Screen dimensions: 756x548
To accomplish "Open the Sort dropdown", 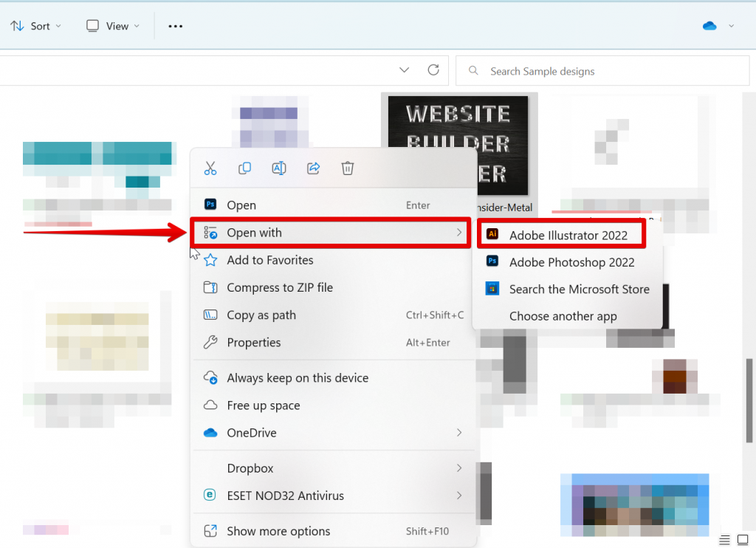I will click(x=35, y=25).
